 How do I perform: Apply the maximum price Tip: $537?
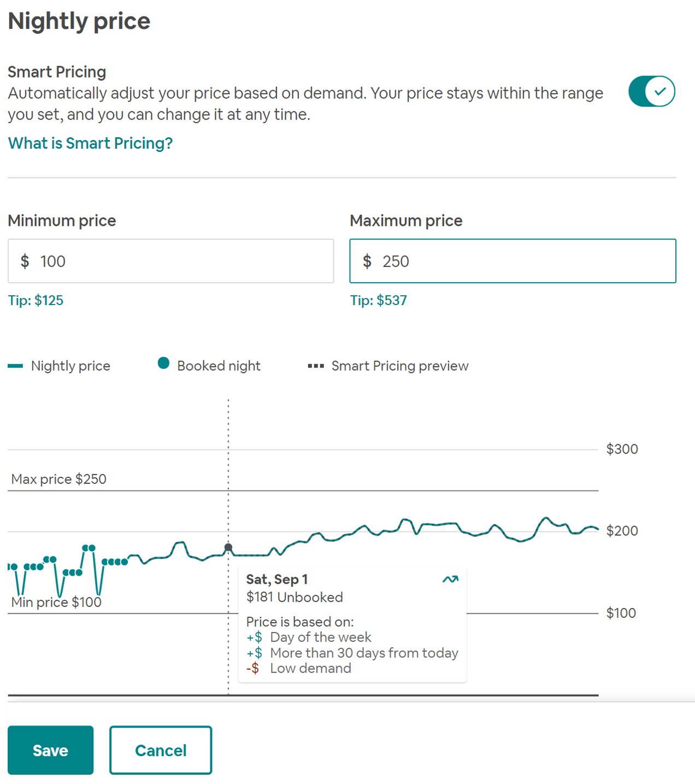tap(378, 300)
